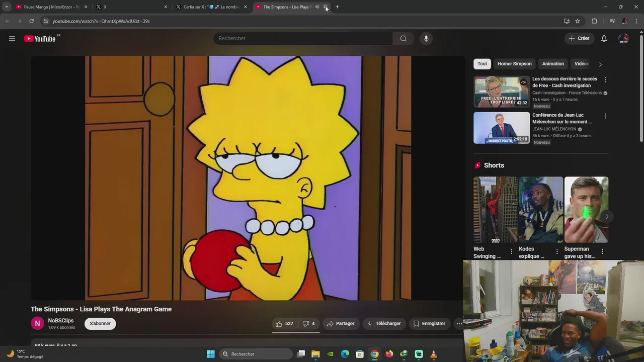Open the Jean-Luc Mélenchon conference thumbnail
Viewport: 644px width, 362px height.
(502, 128)
